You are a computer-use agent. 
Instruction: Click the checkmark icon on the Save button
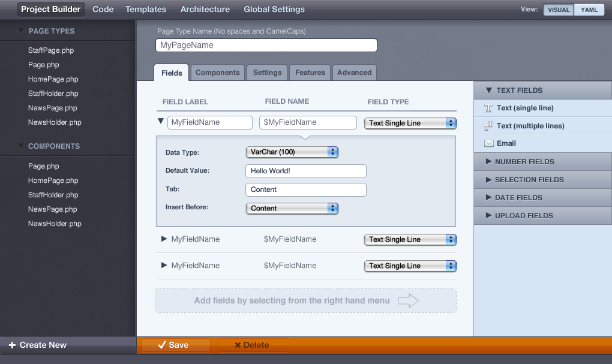tap(161, 345)
